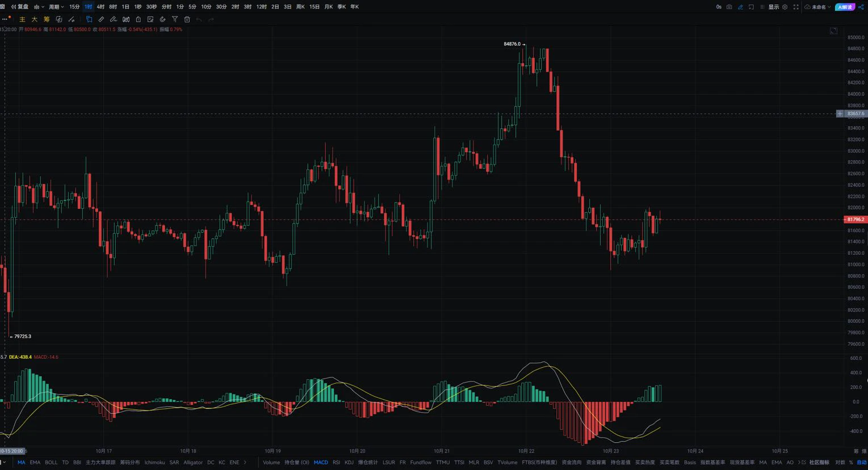Click the replay (复盘) rewind icon
Viewport: 868px width, 470px height.
[14, 7]
